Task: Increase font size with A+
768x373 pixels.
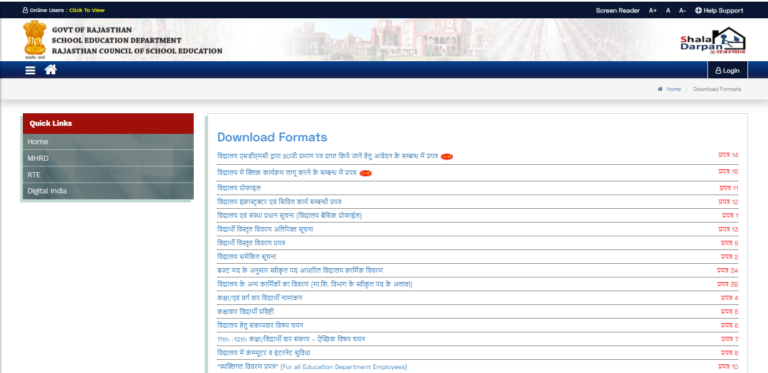Action: 652,10
